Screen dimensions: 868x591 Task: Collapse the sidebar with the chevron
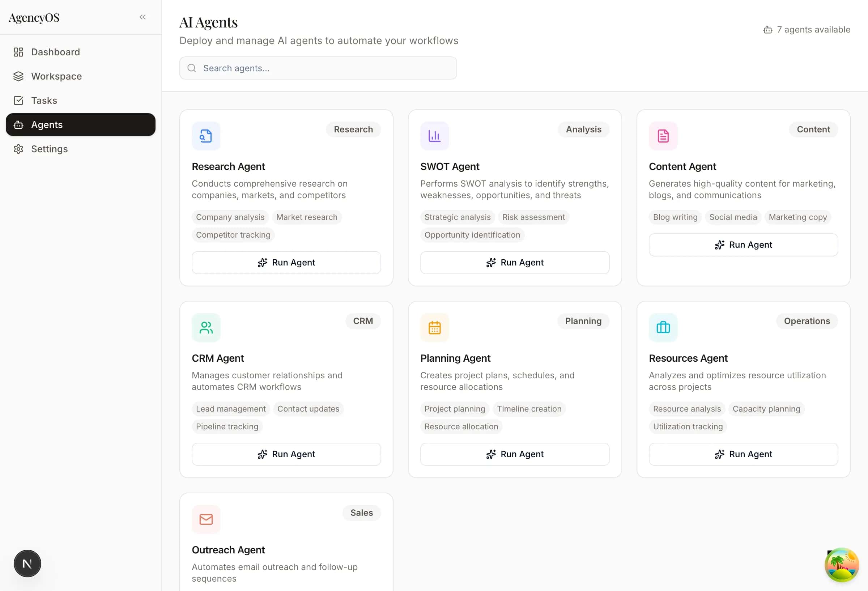click(x=142, y=17)
